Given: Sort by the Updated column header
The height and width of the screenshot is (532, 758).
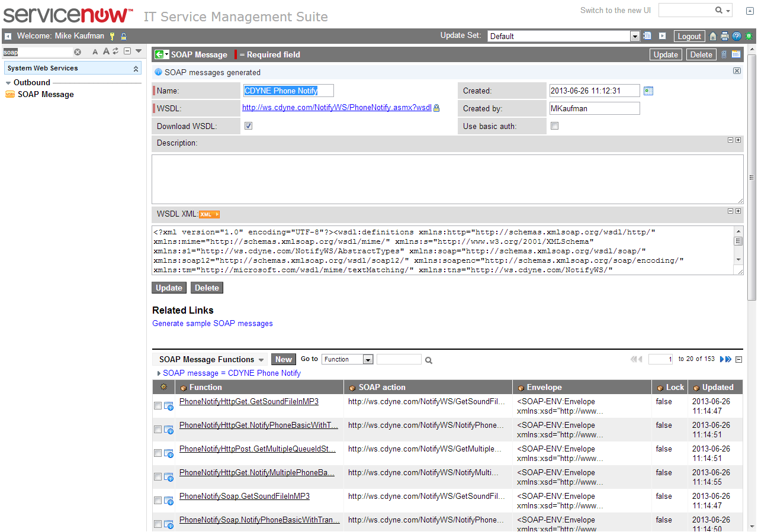Looking at the screenshot, I should (718, 387).
